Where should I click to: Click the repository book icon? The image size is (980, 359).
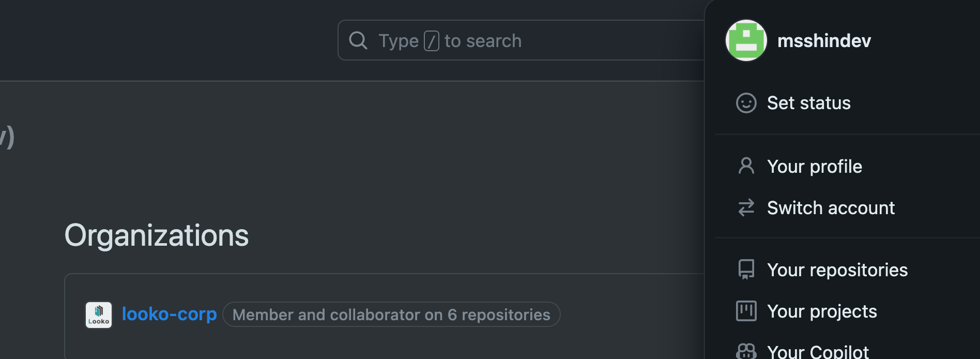746,270
